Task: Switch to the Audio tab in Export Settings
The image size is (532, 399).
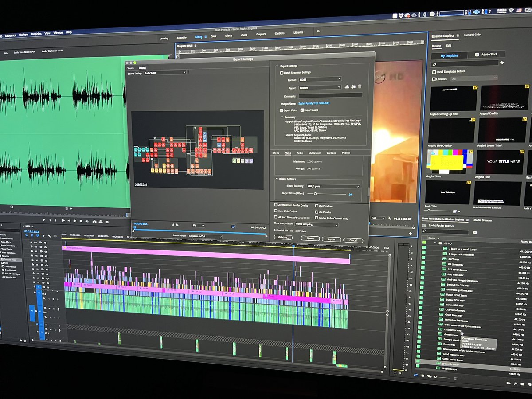Action: pos(299,153)
